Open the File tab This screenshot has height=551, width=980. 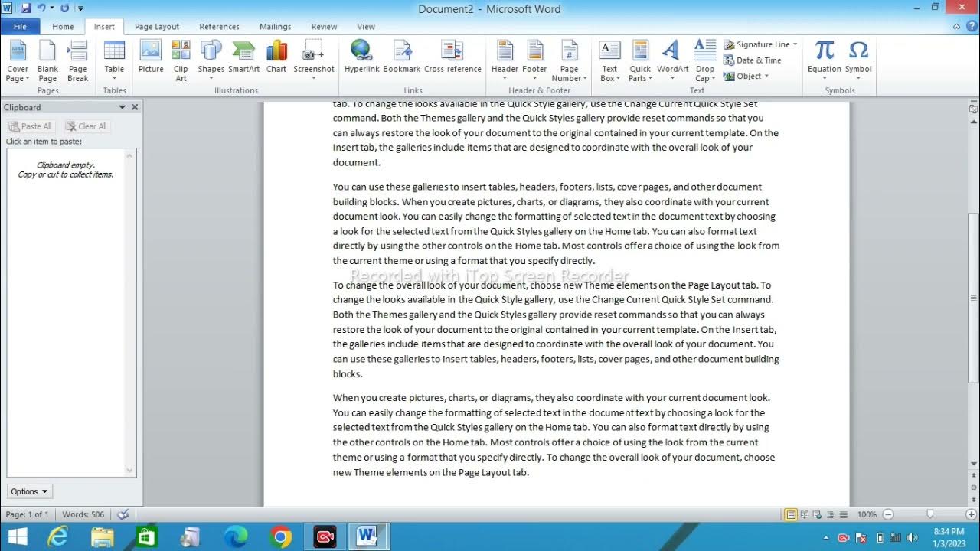tap(20, 26)
